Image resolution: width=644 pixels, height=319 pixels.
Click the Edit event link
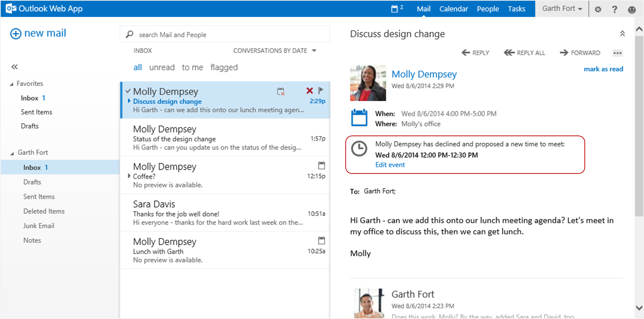390,165
